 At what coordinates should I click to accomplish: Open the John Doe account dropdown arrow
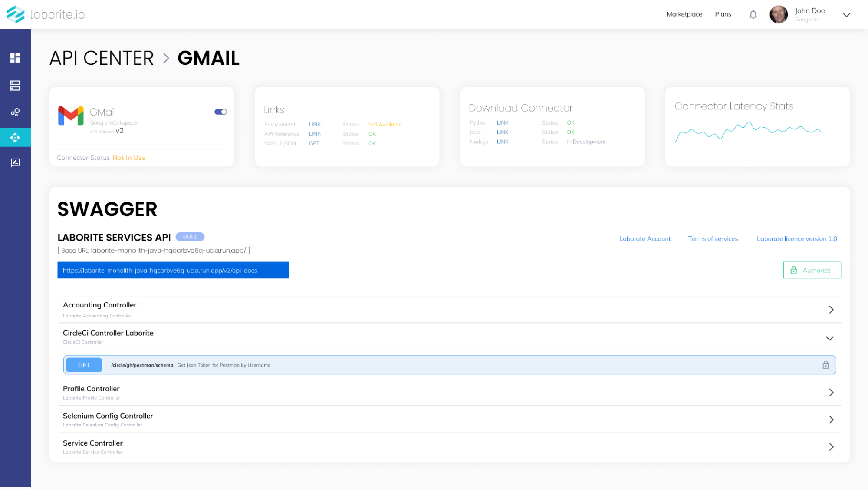pyautogui.click(x=846, y=15)
